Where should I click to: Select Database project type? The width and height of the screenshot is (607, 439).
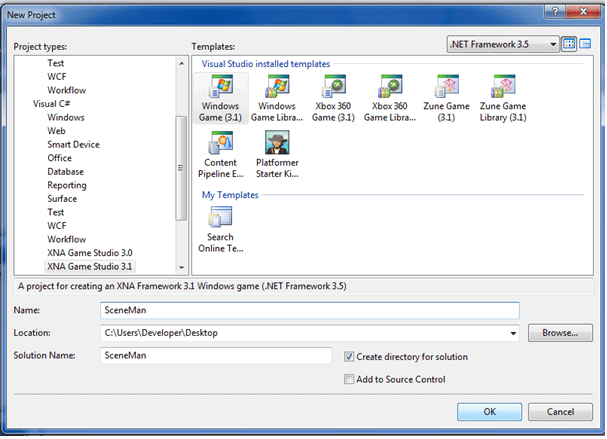[65, 171]
